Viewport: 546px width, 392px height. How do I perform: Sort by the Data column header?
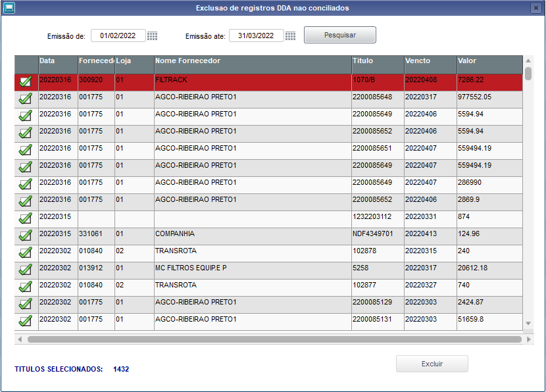pos(58,64)
